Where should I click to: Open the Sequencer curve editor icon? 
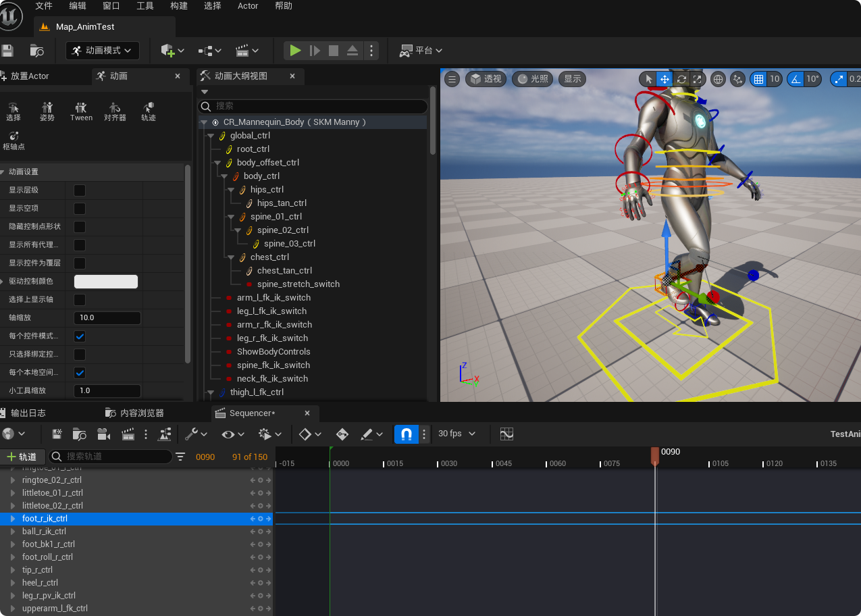click(506, 434)
